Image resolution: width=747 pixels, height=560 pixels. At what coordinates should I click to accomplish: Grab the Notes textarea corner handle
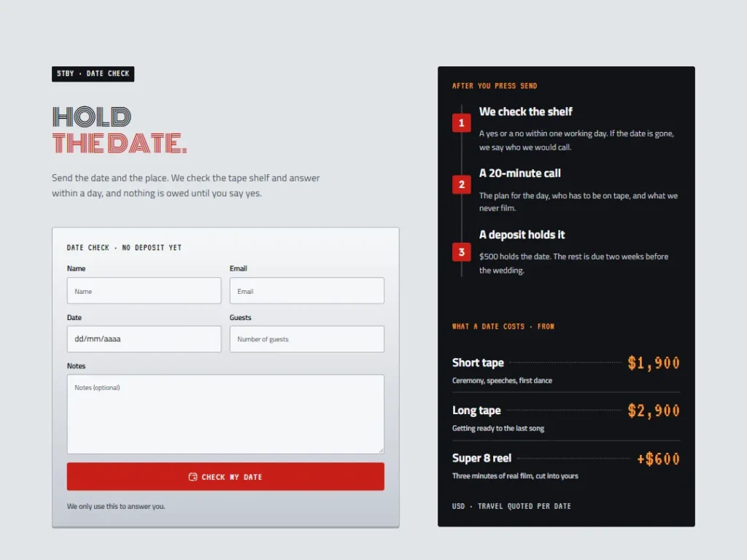tap(381, 450)
